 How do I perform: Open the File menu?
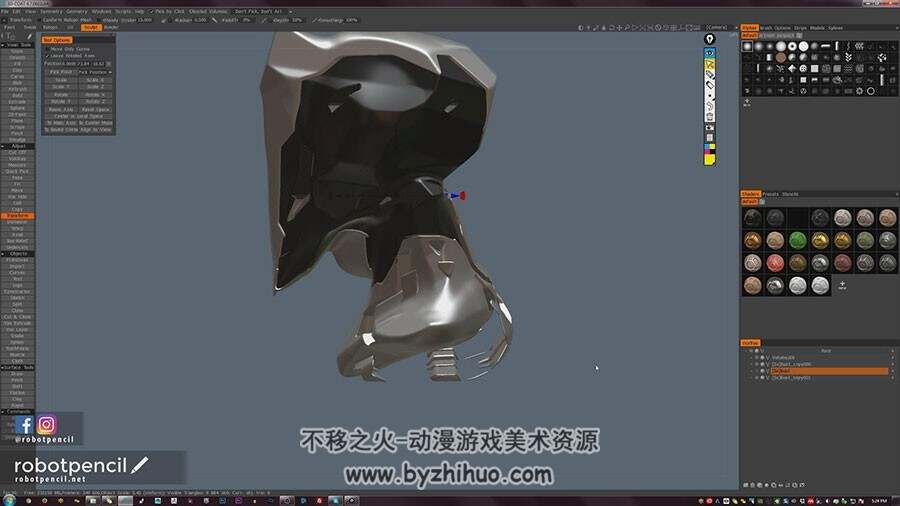(x=5, y=11)
